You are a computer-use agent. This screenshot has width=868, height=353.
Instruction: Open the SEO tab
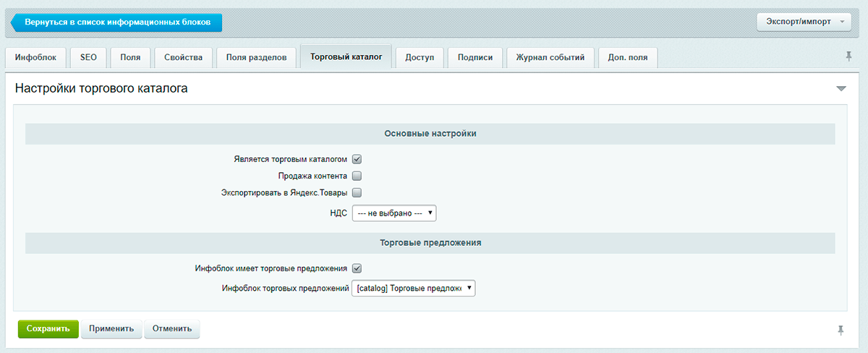pyautogui.click(x=88, y=57)
